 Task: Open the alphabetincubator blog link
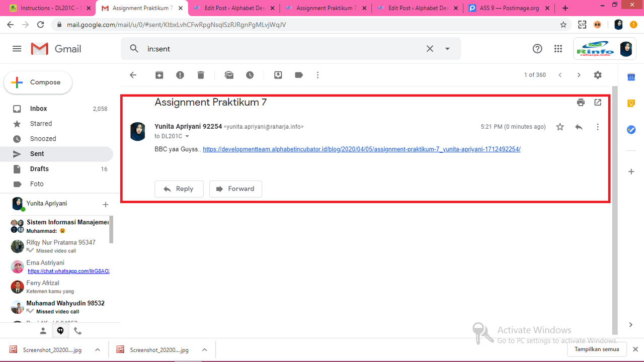coord(361,149)
